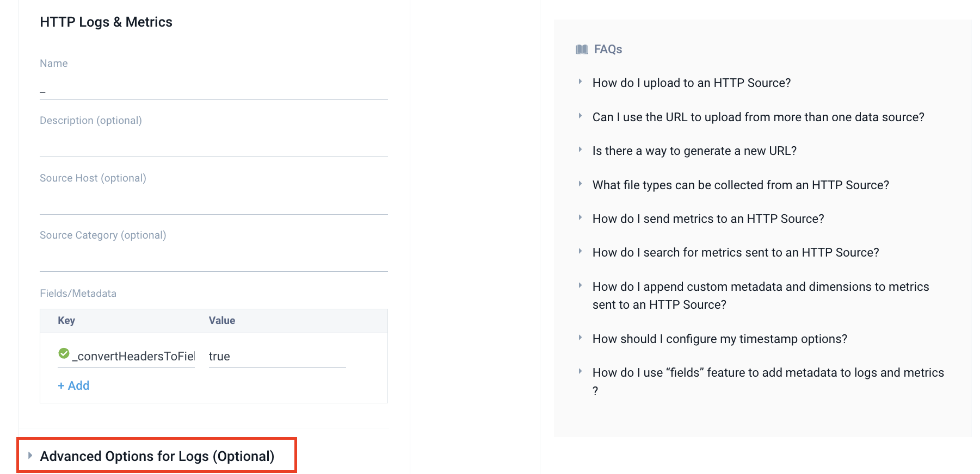Click the + Add field link
The height and width of the screenshot is (474, 980).
(73, 385)
